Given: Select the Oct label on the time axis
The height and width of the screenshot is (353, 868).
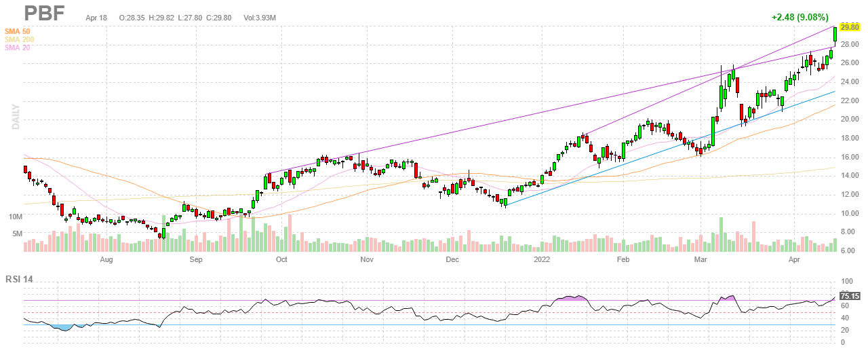Looking at the screenshot, I should (x=281, y=259).
